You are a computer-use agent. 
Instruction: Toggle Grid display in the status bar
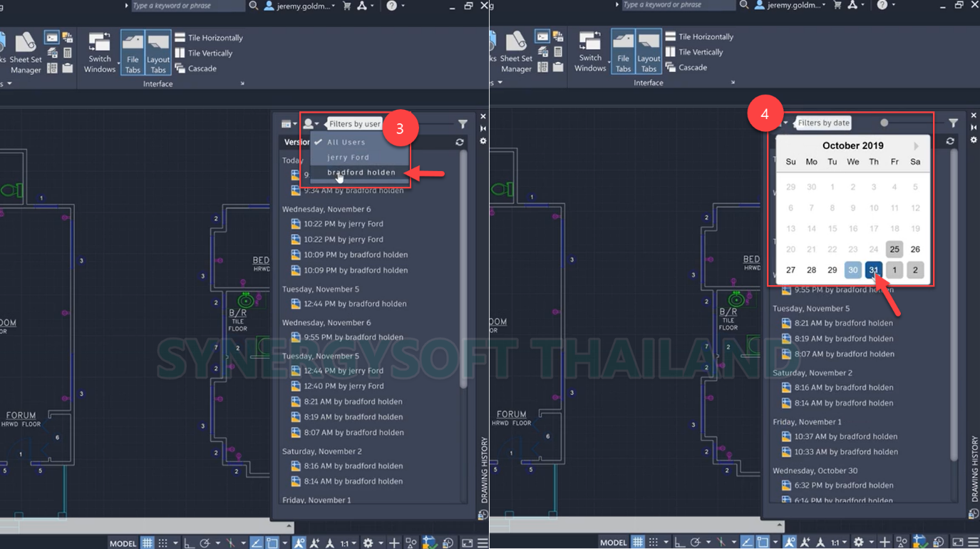(x=147, y=543)
